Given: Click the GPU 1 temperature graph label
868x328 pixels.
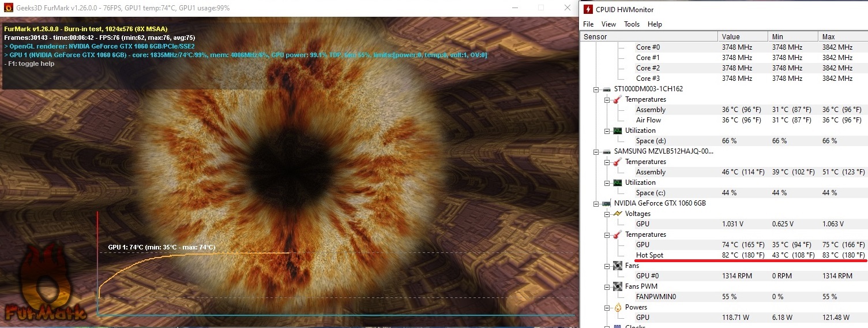Looking at the screenshot, I should pyautogui.click(x=161, y=247).
